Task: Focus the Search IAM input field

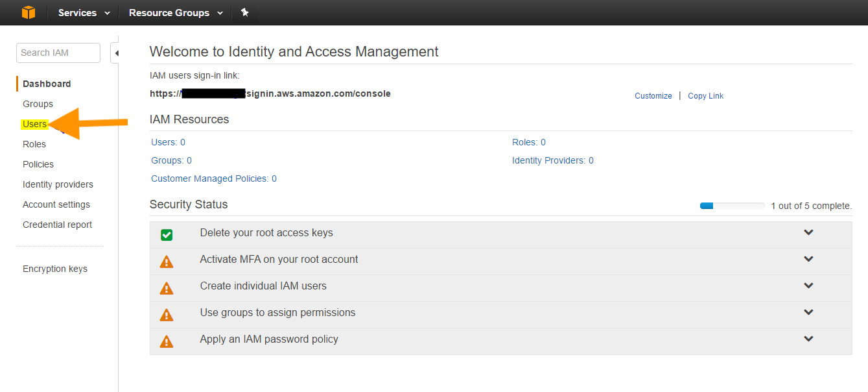Action: [58, 53]
